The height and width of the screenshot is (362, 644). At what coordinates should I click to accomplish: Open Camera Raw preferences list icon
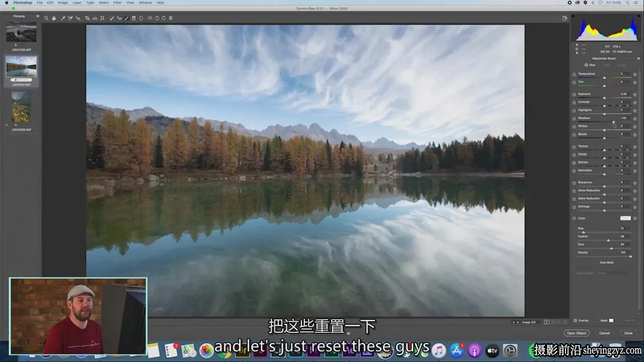[x=150, y=18]
